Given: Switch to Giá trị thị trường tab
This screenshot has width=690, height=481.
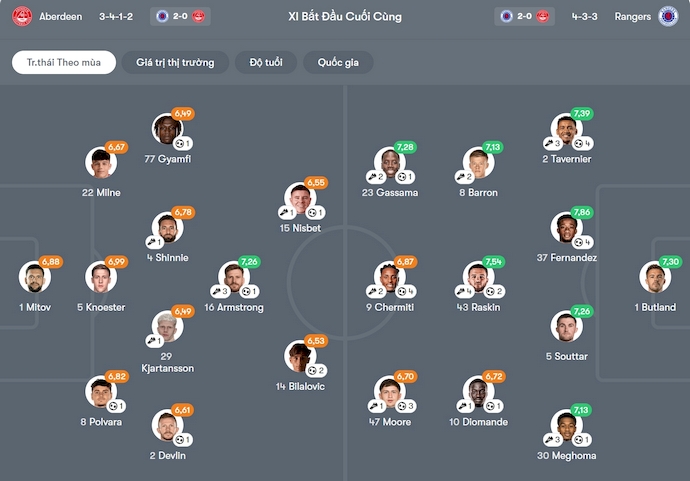Looking at the screenshot, I should 175,62.
